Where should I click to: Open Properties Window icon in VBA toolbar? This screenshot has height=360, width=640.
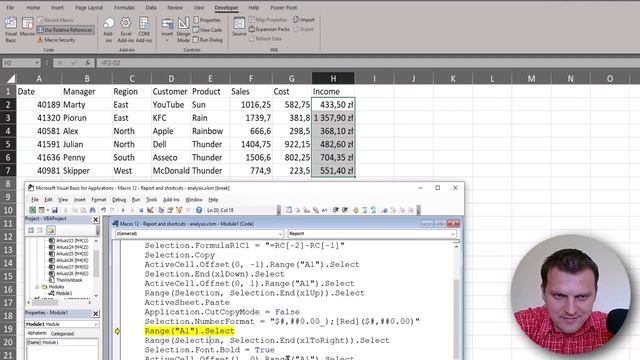pos(170,210)
